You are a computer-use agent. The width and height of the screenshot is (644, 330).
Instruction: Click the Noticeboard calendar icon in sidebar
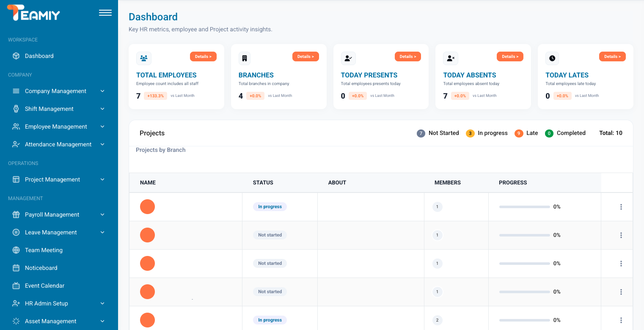(16, 268)
